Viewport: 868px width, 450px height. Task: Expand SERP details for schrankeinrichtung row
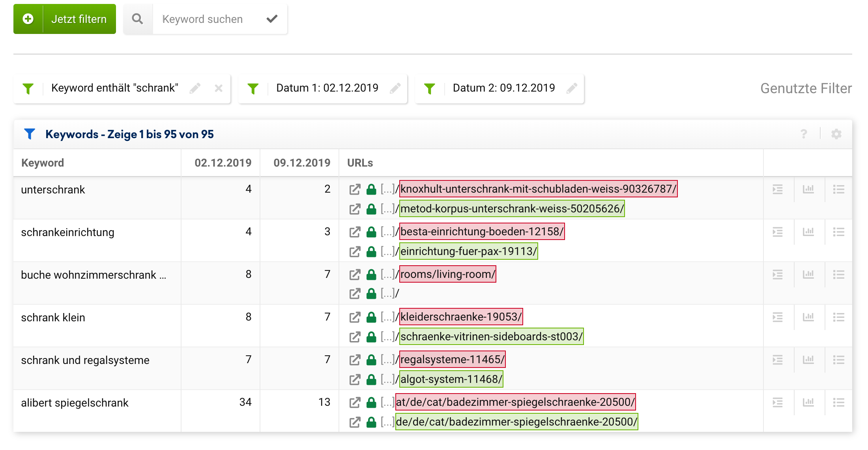pyautogui.click(x=777, y=232)
